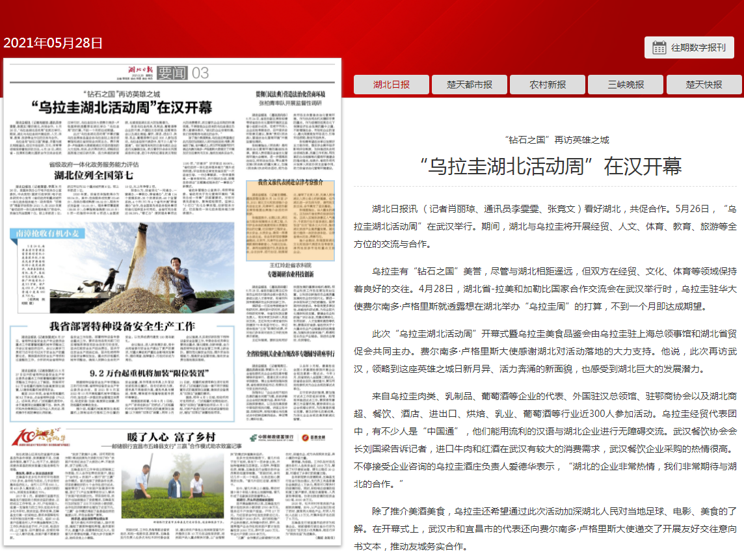Open the 农村新报 tab
The height and width of the screenshot is (560, 744).
(x=548, y=85)
